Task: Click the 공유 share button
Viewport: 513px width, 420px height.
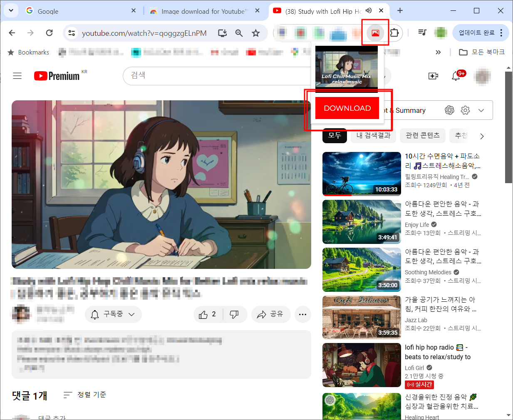Action: point(271,314)
